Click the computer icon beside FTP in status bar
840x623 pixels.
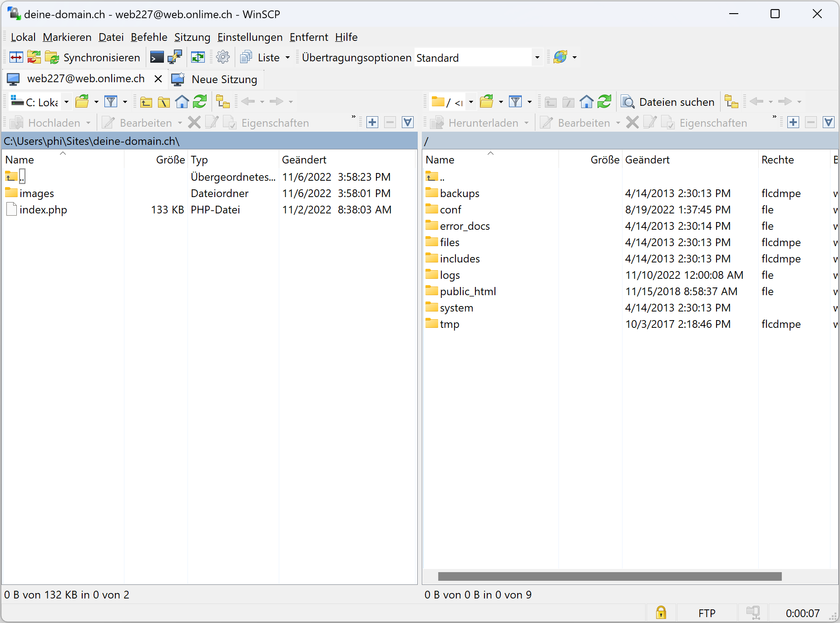click(753, 613)
